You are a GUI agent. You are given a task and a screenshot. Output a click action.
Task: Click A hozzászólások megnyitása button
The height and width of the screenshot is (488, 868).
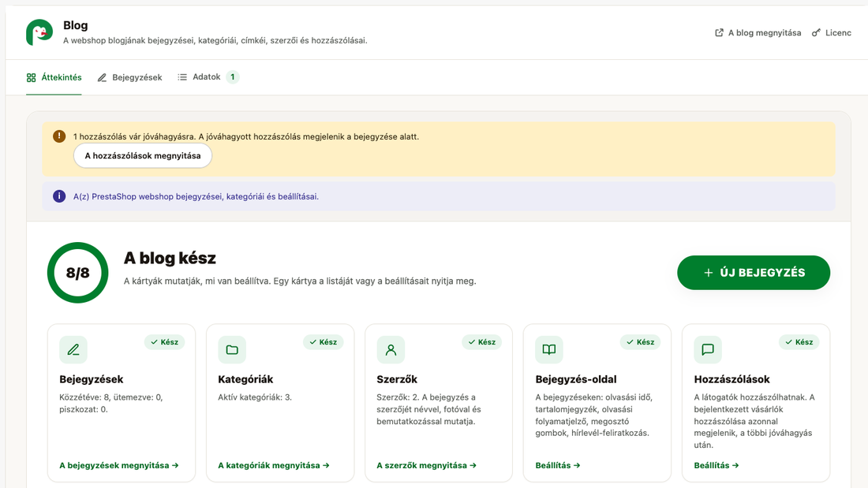click(x=143, y=155)
